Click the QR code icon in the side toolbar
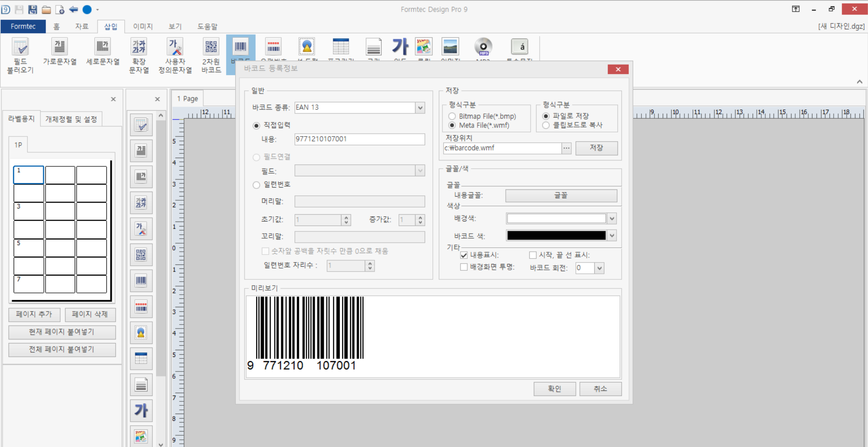The width and height of the screenshot is (868, 447). [x=141, y=254]
